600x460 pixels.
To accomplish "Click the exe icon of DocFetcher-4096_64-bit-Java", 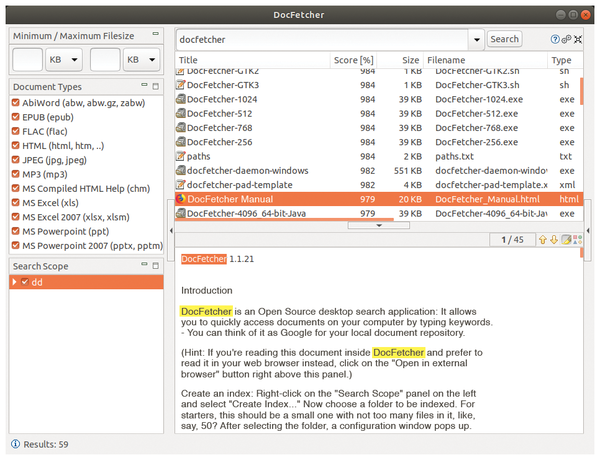I will click(181, 213).
